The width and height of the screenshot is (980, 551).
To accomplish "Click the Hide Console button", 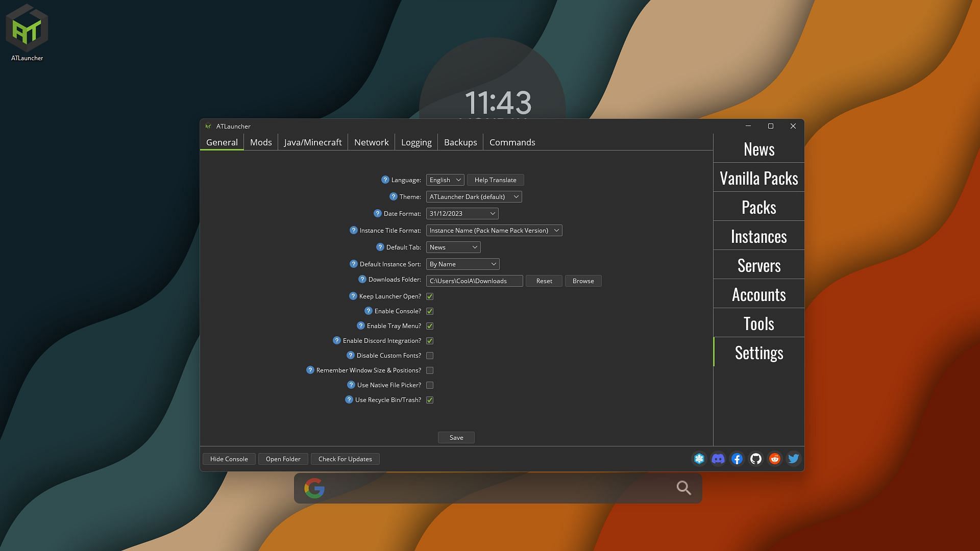I will (x=229, y=459).
